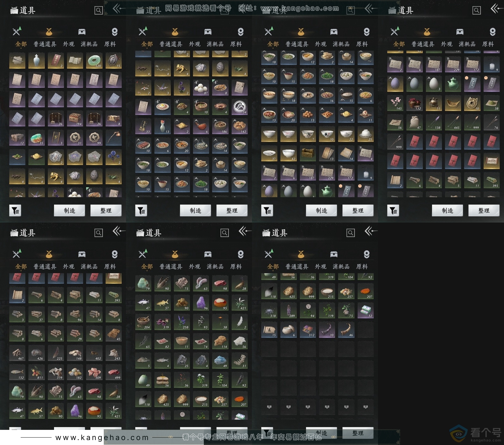This screenshot has height=445, width=504.
Task: Select the cloth sack with count 47
Action: pos(414,122)
